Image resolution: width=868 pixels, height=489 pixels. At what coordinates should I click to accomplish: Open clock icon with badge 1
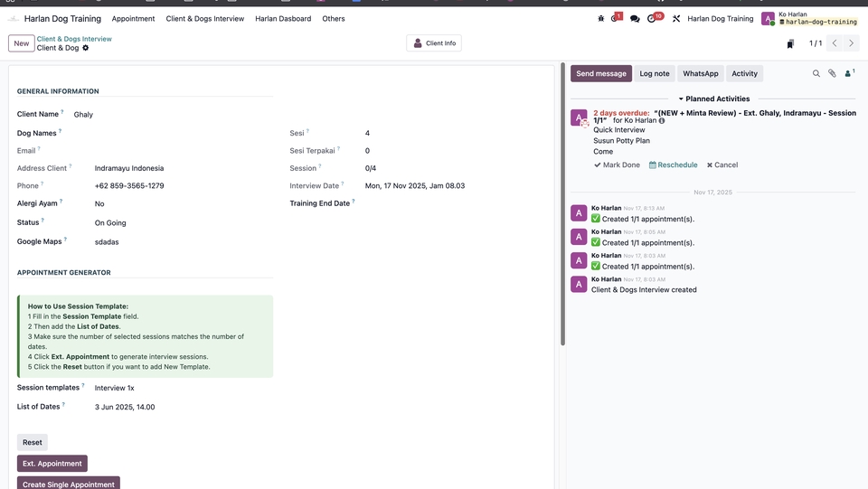(x=616, y=18)
